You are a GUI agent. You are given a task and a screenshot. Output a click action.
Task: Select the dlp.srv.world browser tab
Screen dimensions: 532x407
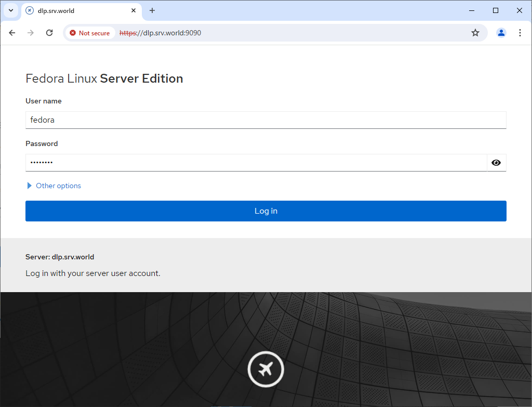(x=82, y=11)
